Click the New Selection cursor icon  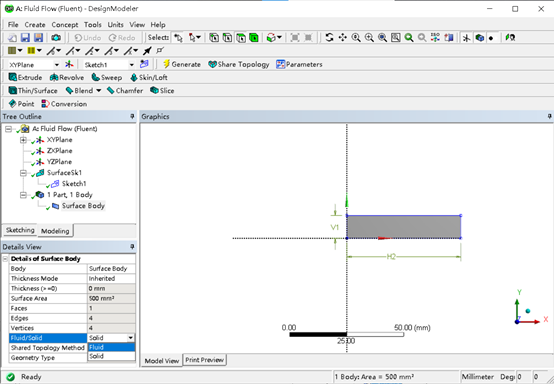pyautogui.click(x=178, y=37)
